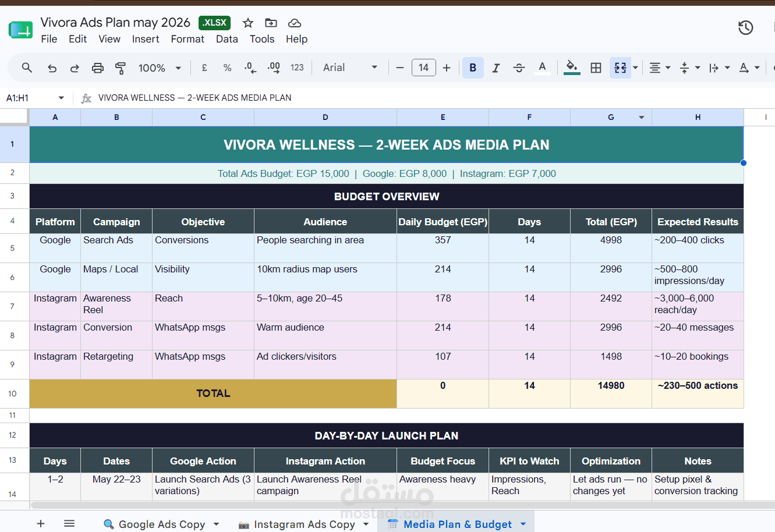Open the Arial font dropdown
The image size is (775, 532).
pyautogui.click(x=350, y=68)
